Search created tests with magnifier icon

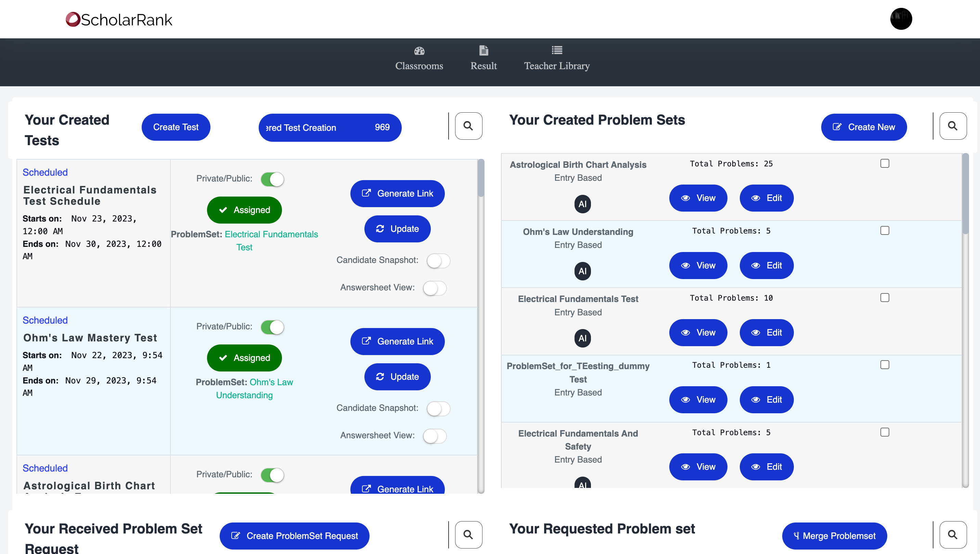468,126
